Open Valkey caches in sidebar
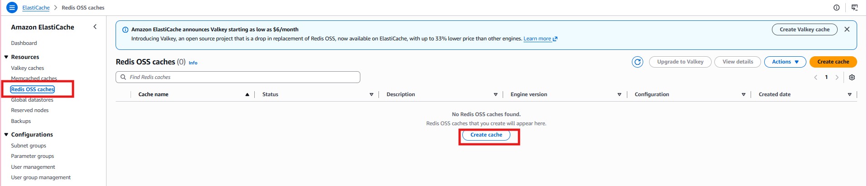The width and height of the screenshot is (868, 186). click(28, 68)
